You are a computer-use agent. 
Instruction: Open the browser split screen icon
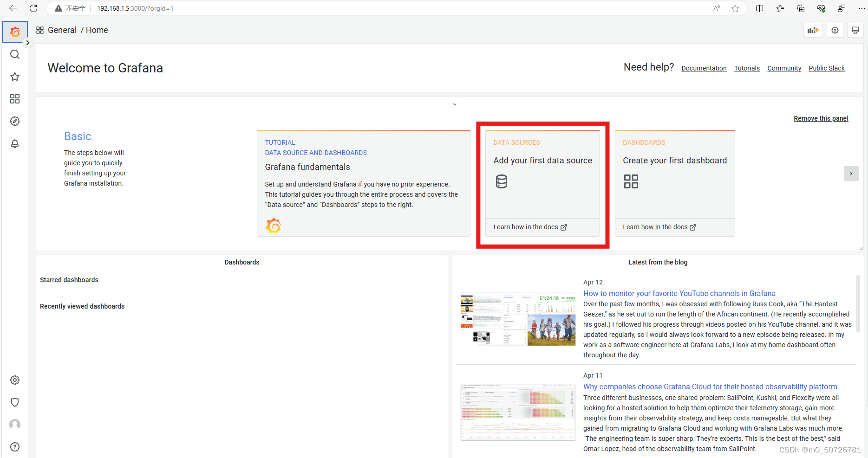click(760, 8)
